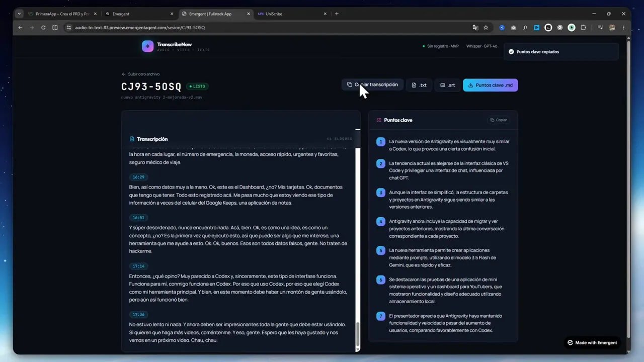This screenshot has width=644, height=362.
Task: Navigate back in the browser
Action: coord(20,28)
